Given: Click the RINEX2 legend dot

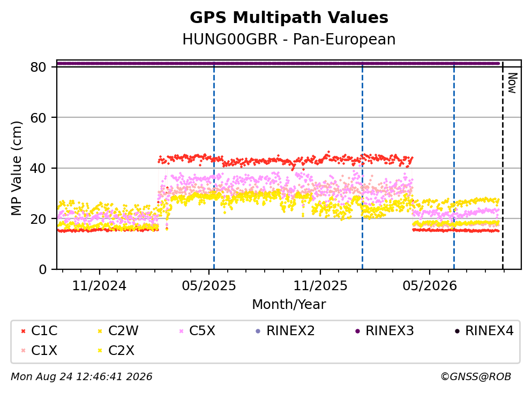Looking at the screenshot, I should click(x=258, y=331).
